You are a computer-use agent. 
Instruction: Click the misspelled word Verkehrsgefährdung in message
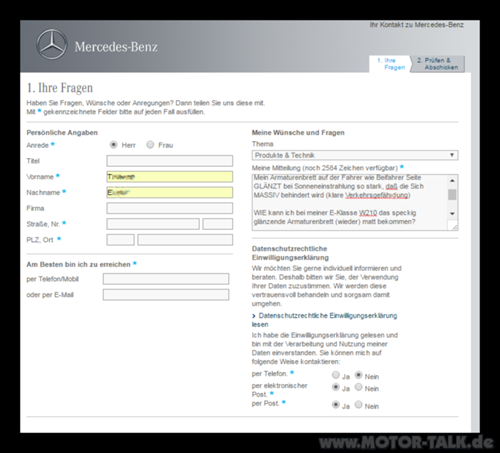coord(377,195)
